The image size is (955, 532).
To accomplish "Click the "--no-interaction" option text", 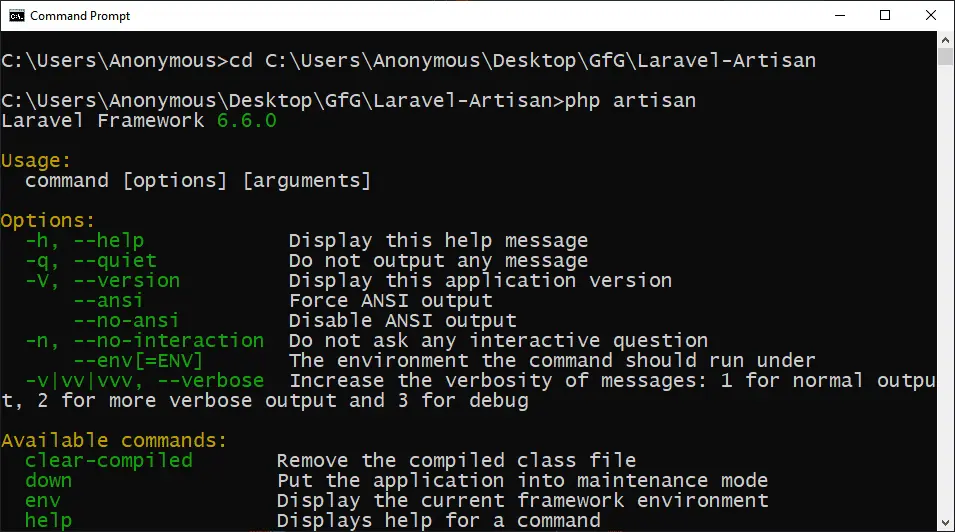I will pos(169,340).
